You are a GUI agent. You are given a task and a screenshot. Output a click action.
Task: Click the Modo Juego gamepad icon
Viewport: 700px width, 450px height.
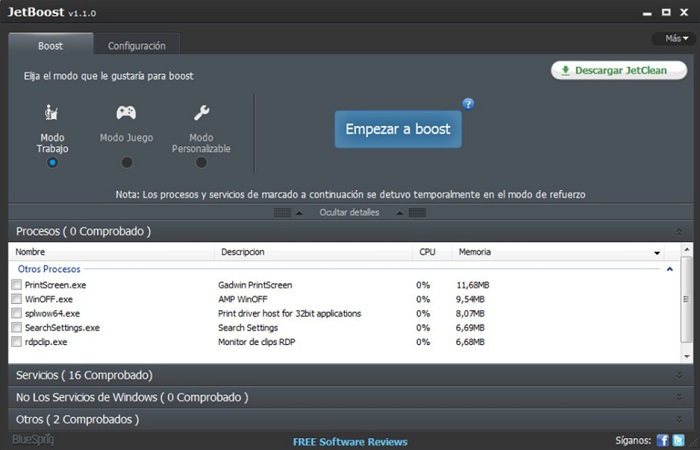[126, 112]
